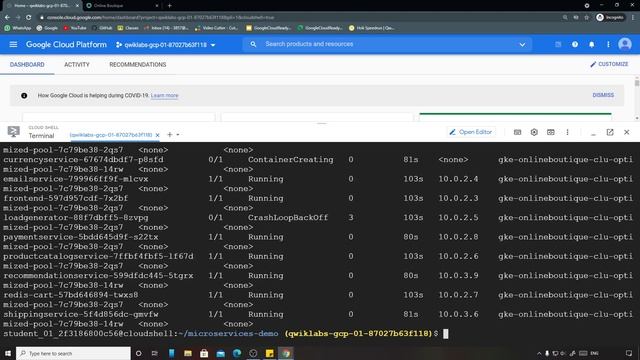640x360 pixels.
Task: Click the Customize dashboard button
Action: point(609,64)
